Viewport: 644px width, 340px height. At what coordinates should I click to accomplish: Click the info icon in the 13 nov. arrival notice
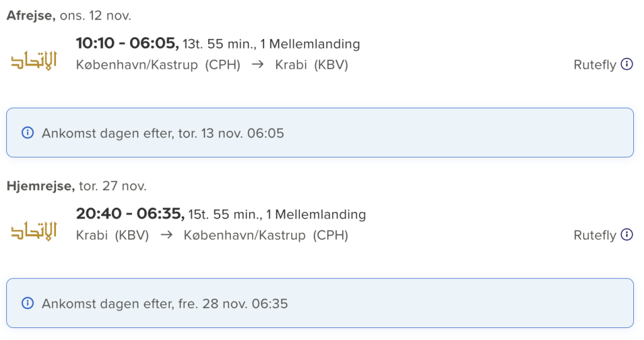[28, 133]
